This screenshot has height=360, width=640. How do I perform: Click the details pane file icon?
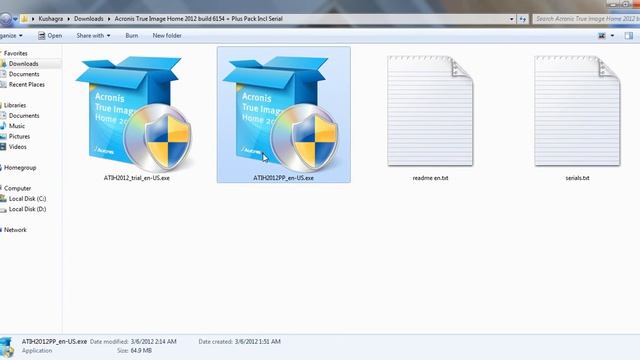pos(7,347)
